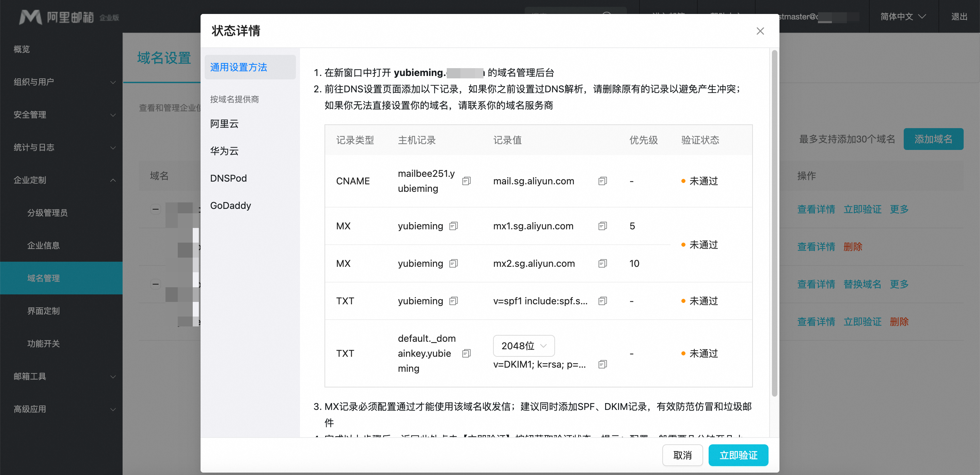Copy the default._domainkey host record
The height and width of the screenshot is (475, 980).
467,354
